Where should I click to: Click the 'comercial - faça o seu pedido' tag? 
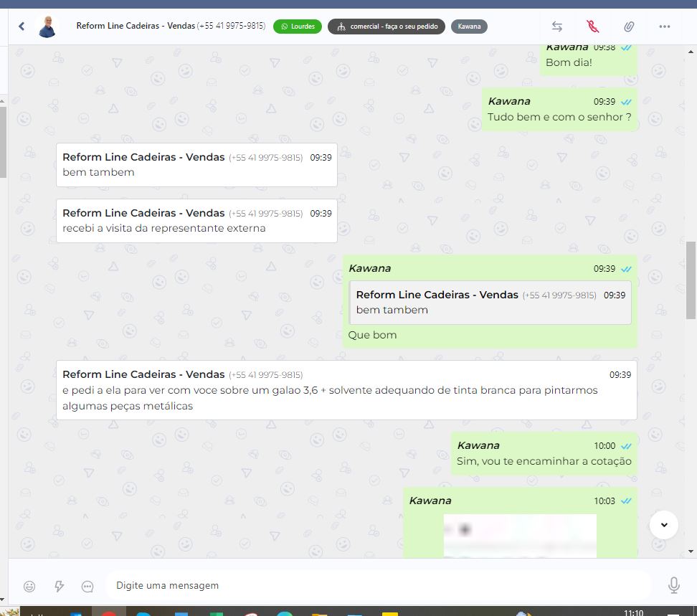[x=387, y=27]
